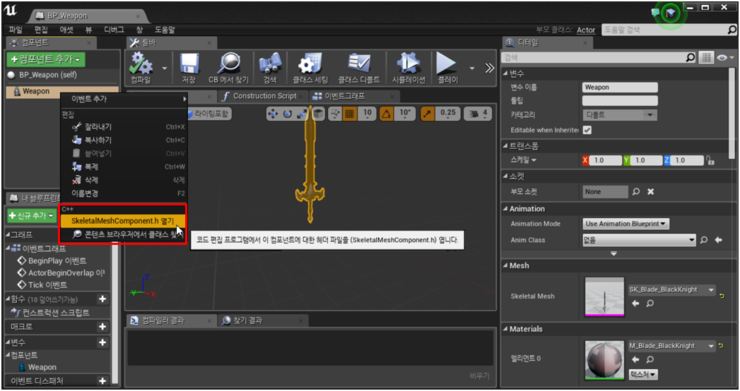Open 텍스처 dropdown under material
This screenshot has height=391, width=740.
point(643,374)
